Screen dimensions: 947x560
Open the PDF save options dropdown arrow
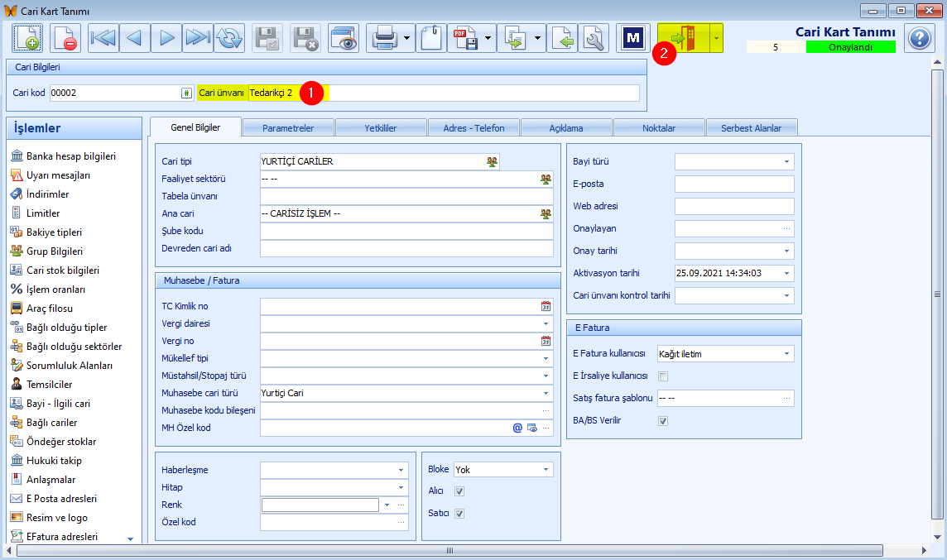point(488,38)
